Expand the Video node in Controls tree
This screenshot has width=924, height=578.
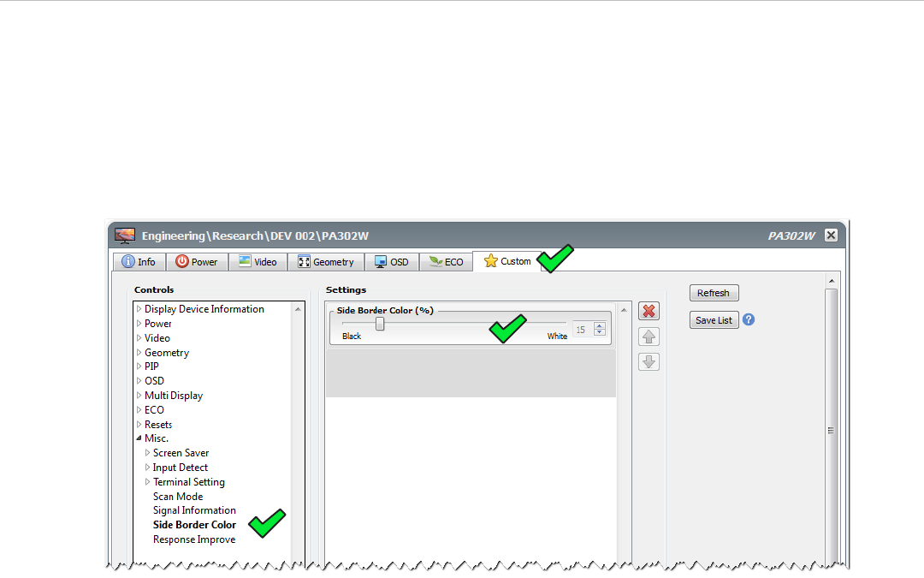pos(139,338)
